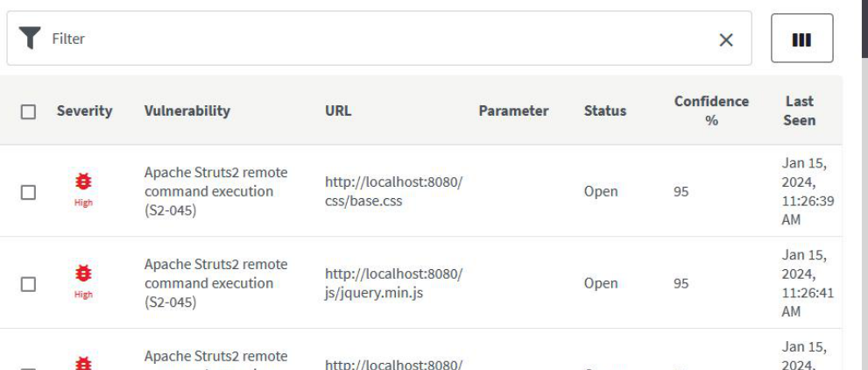
Task: Click the partially visible third row severity icon
Action: (83, 362)
